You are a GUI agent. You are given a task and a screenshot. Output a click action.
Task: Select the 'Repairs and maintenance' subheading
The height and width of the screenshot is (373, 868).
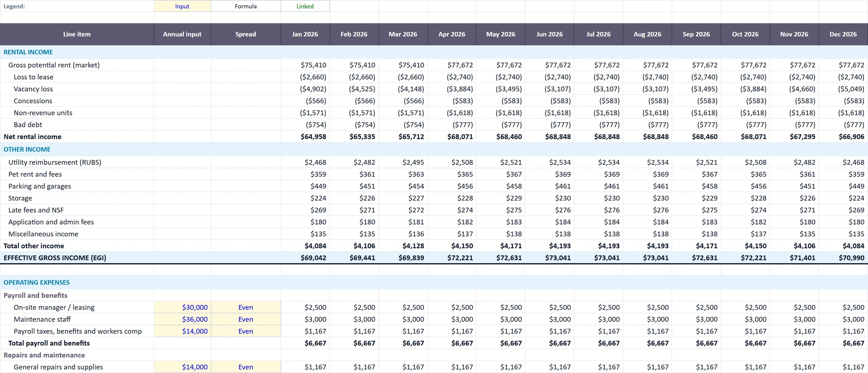coord(44,355)
